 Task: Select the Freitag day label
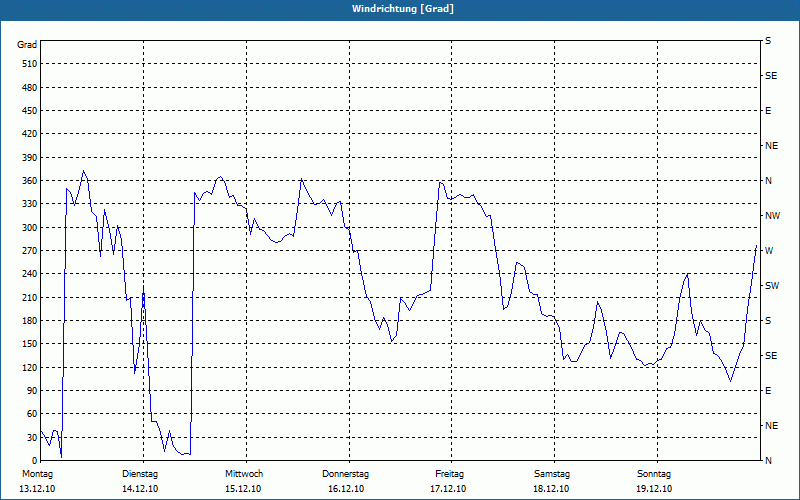pyautogui.click(x=449, y=474)
